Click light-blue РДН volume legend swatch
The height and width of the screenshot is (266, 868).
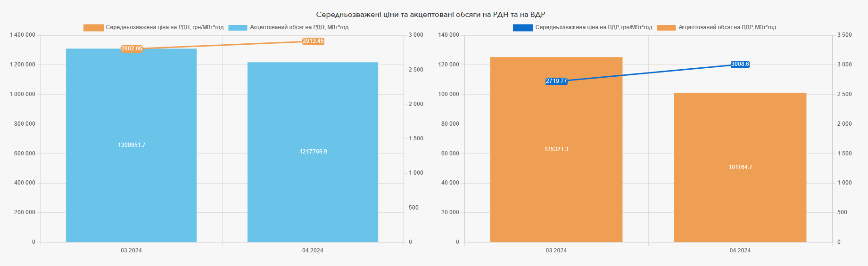point(238,28)
